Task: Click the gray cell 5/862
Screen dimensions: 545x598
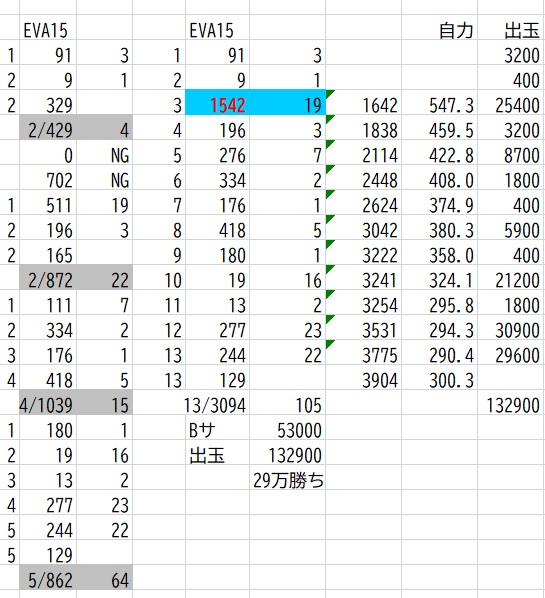Action: click(48, 579)
